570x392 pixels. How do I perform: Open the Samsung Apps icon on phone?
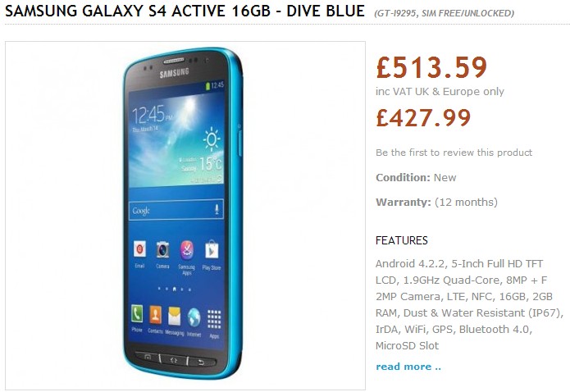point(187,251)
